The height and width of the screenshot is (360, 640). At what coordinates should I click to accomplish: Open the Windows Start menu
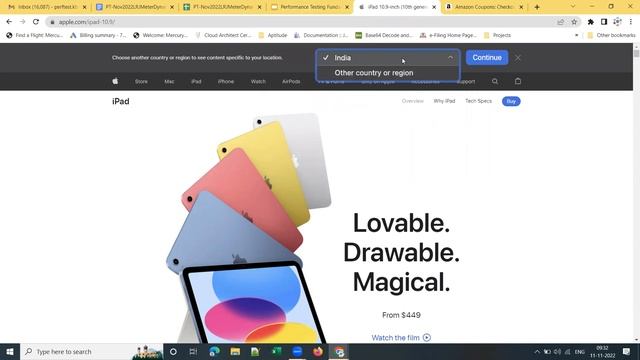click(x=10, y=351)
